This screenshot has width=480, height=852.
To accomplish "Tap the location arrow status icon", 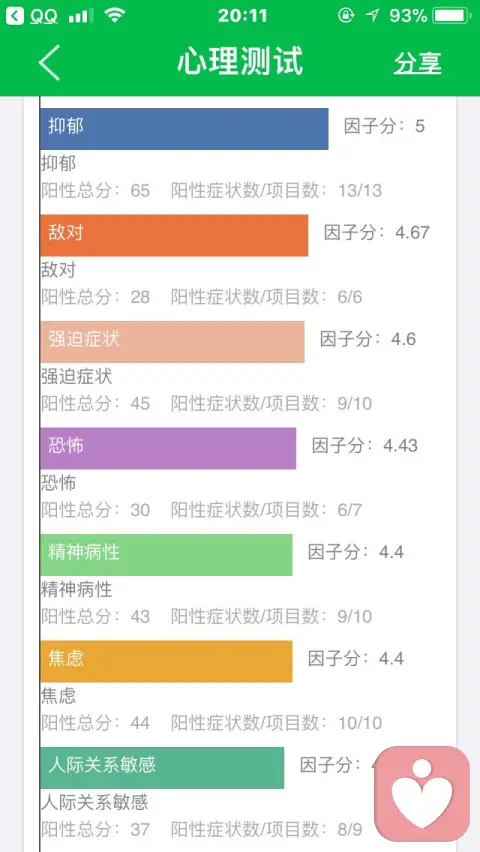I will click(372, 16).
